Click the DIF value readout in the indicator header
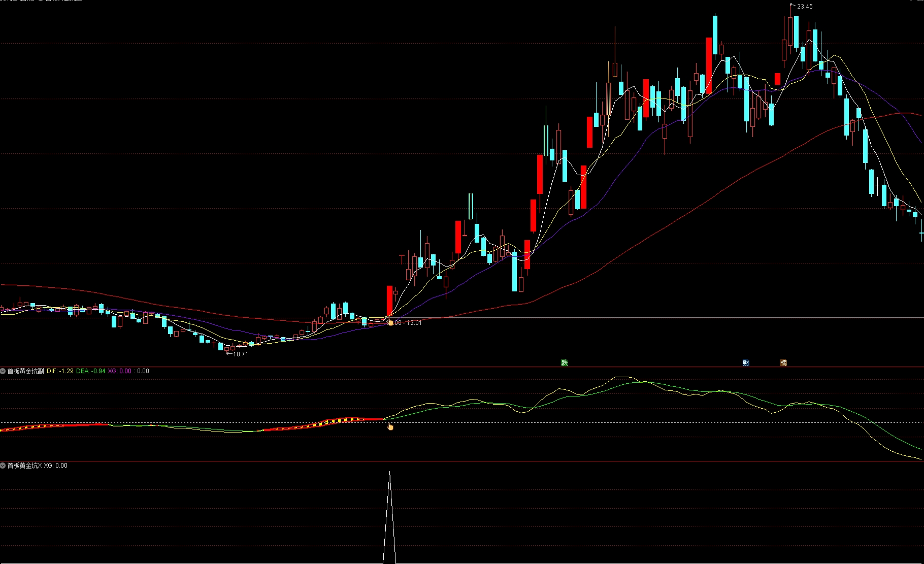Image resolution: width=924 pixels, height=564 pixels. 60,371
